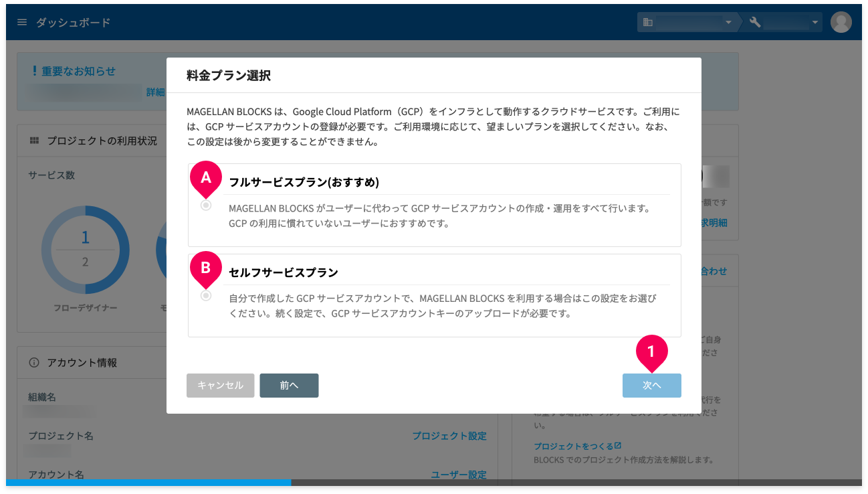This screenshot has width=868, height=494.
Task: Open the プロジェクトをつくる help link
Action: (x=578, y=446)
